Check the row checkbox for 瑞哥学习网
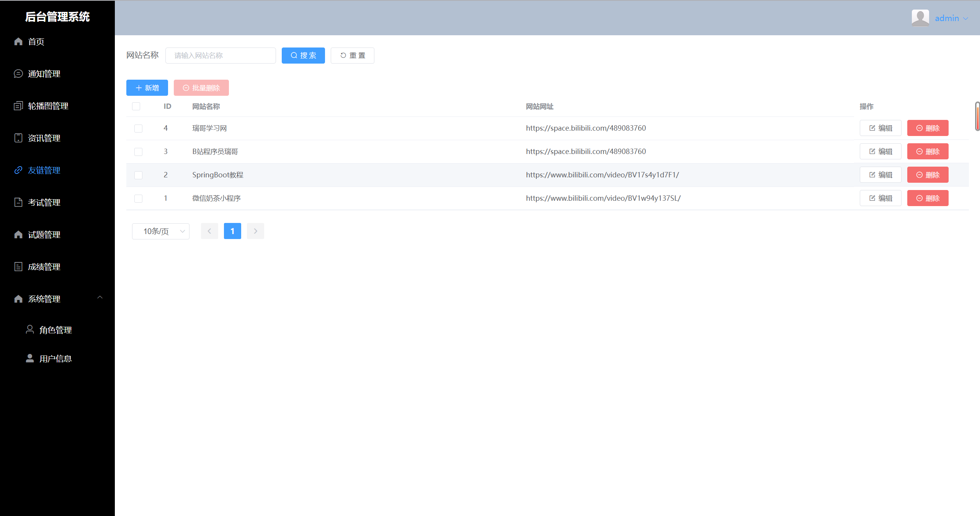The height and width of the screenshot is (516, 980). coord(138,128)
